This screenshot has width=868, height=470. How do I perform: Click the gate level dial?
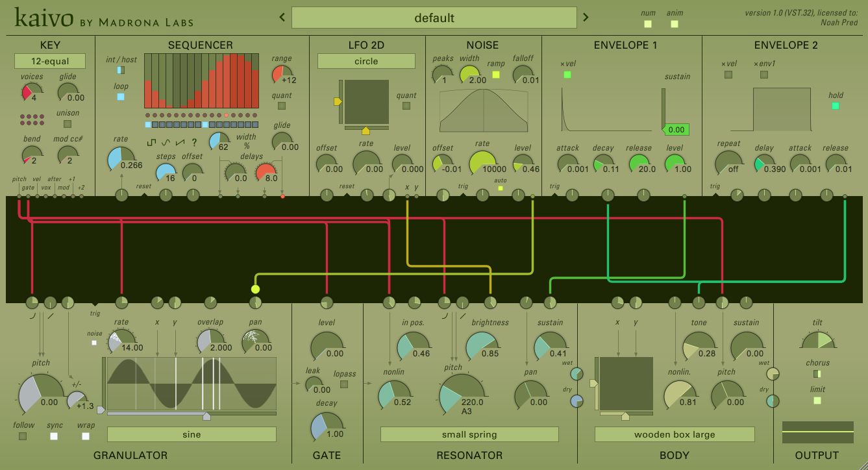click(327, 347)
